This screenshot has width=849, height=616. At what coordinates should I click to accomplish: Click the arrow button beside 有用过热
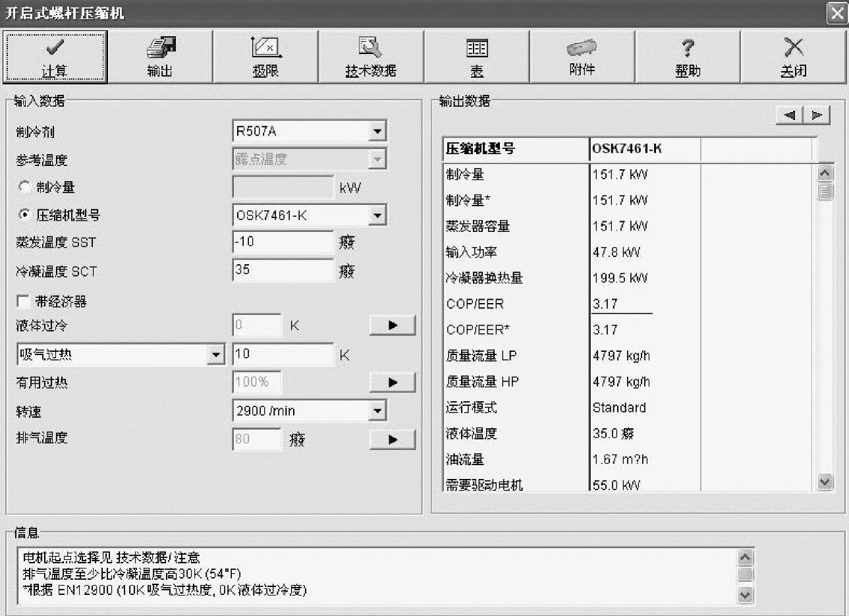[393, 382]
